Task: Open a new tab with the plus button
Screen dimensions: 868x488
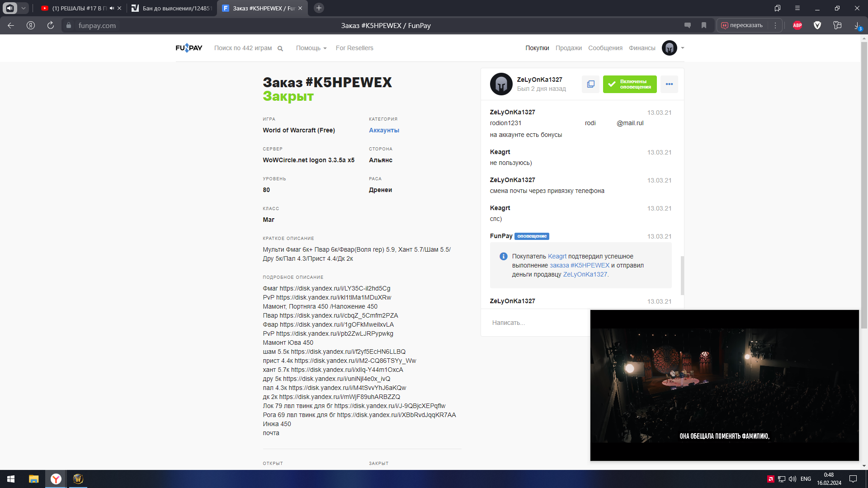Action: point(319,8)
